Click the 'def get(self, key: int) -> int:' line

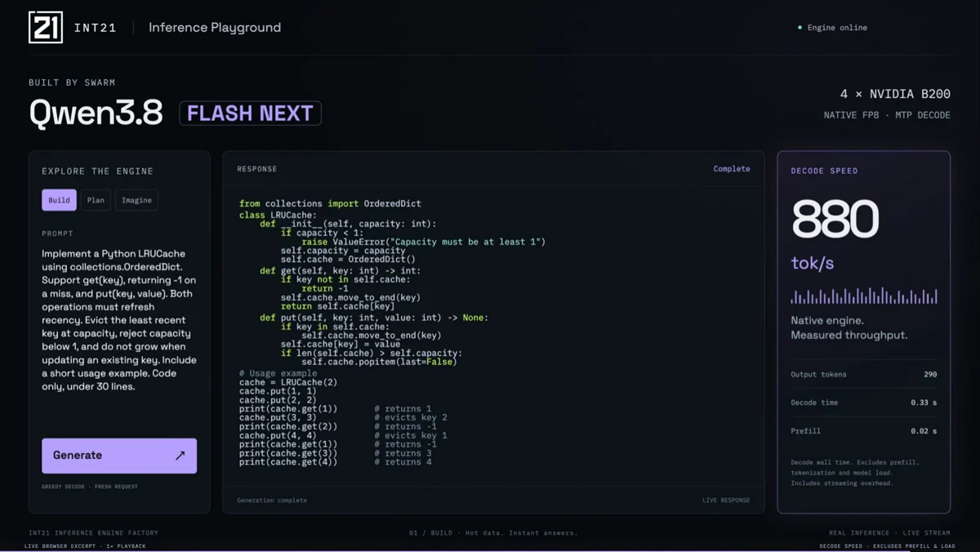[341, 270]
